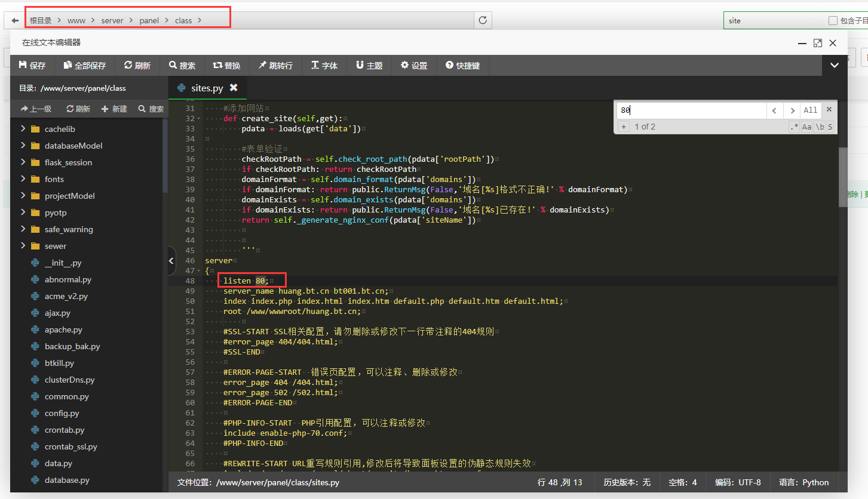Show the 快捷键 (shortcuts) help
The height and width of the screenshot is (499, 868).
[463, 66]
